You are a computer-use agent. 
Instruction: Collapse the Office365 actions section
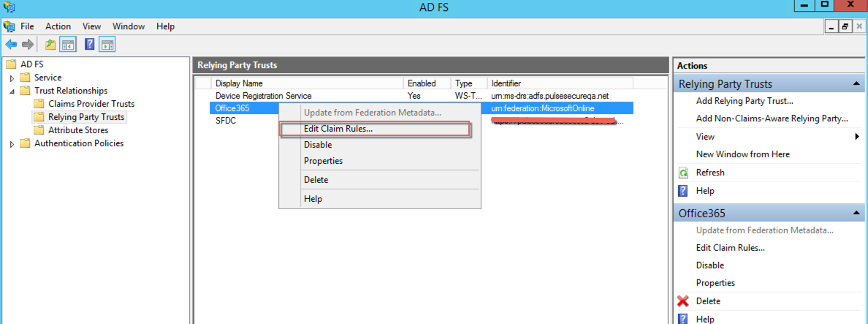(856, 213)
